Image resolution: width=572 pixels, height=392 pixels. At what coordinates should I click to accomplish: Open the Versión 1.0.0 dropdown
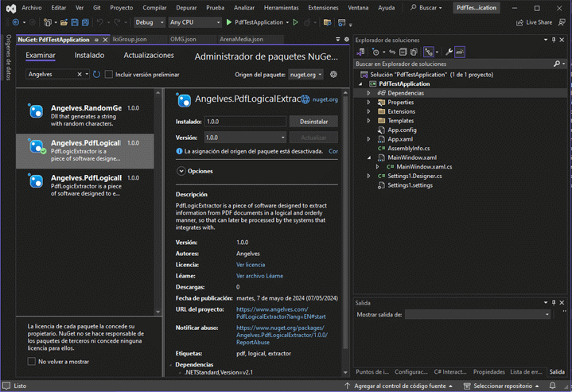click(245, 138)
